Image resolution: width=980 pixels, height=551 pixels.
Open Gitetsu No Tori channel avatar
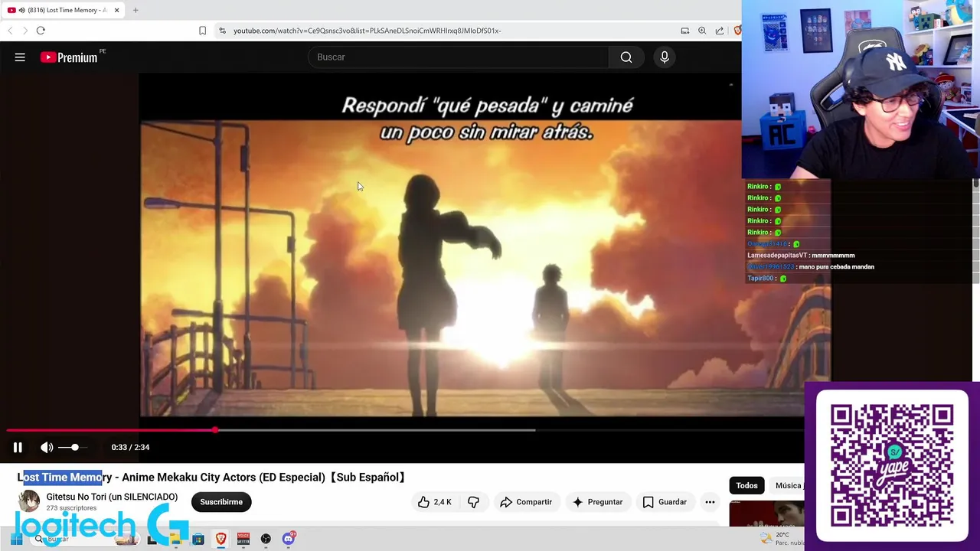coord(29,501)
